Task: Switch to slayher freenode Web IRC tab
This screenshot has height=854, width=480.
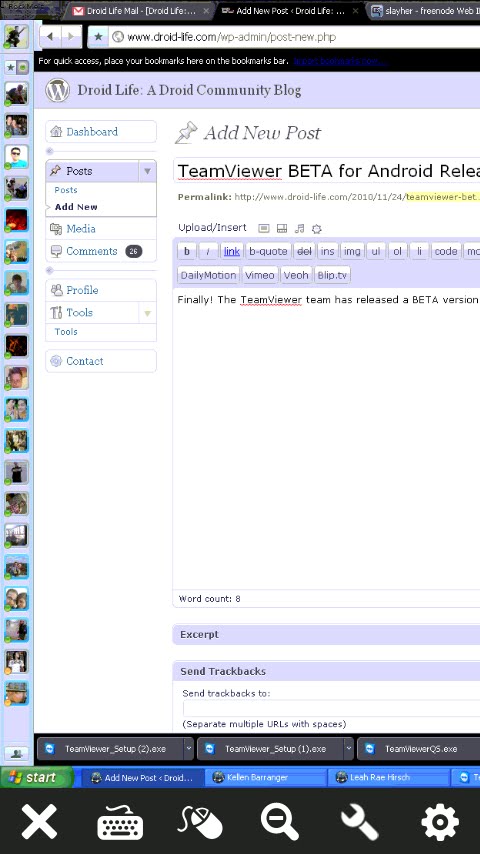Action: click(422, 10)
